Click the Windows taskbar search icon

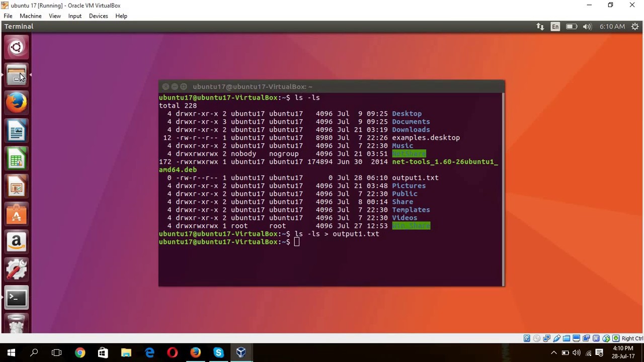tap(34, 353)
